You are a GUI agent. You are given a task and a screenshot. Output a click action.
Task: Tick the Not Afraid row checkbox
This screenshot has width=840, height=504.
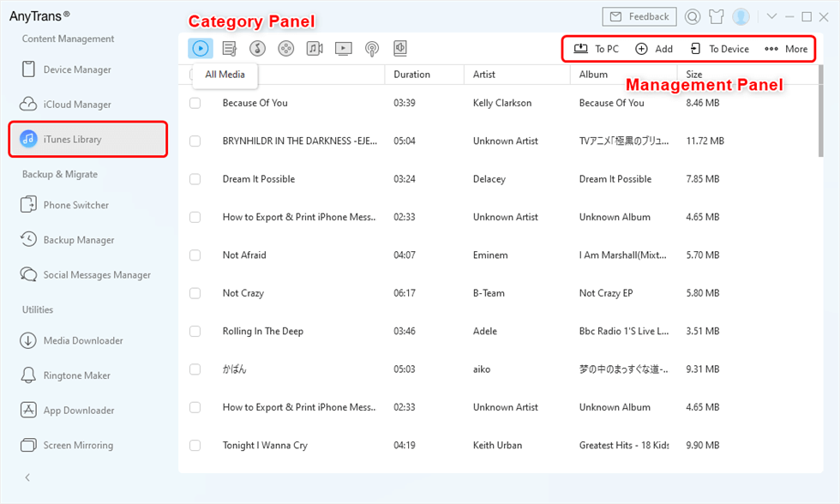click(195, 255)
